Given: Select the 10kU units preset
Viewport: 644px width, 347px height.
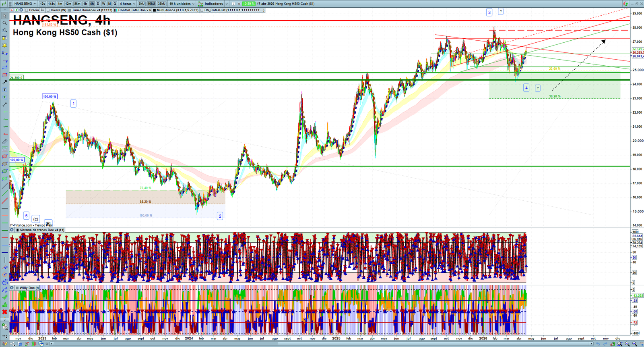Looking at the screenshot, I should point(151,4).
